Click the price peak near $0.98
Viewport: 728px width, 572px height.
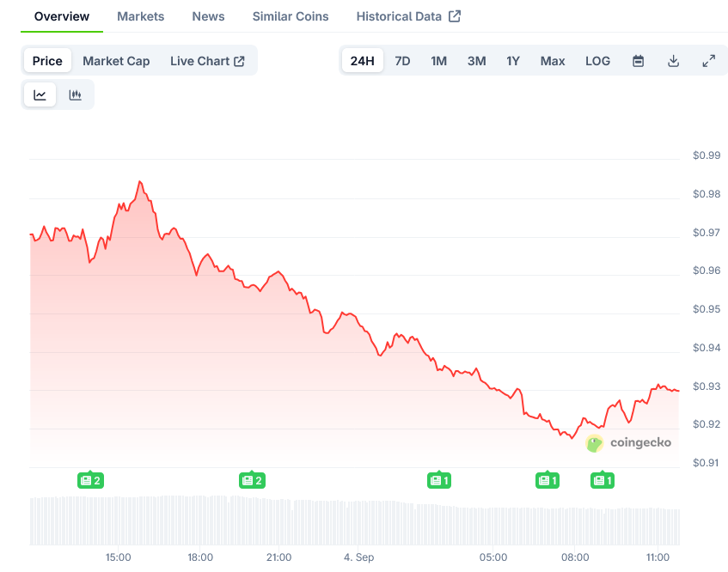(140, 182)
